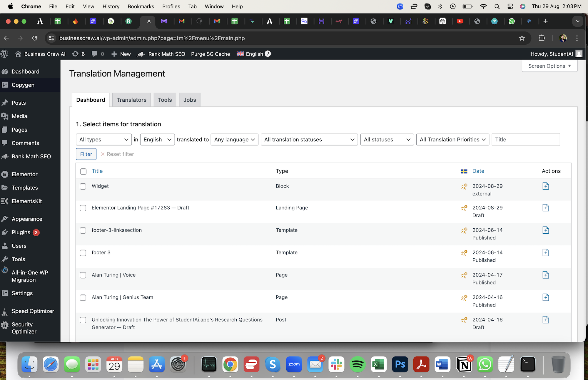Image resolution: width=588 pixels, height=380 pixels.
Task: Click Swedish flag column header icon
Action: coord(464,171)
